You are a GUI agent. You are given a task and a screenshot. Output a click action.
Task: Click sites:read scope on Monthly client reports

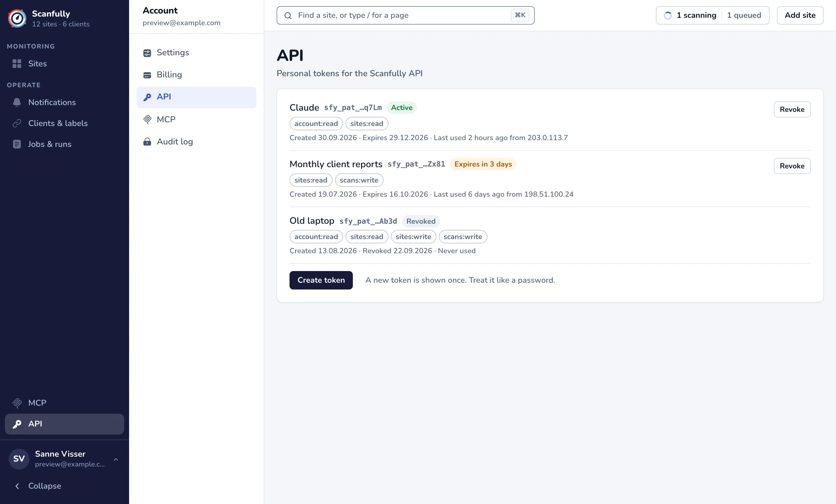311,180
